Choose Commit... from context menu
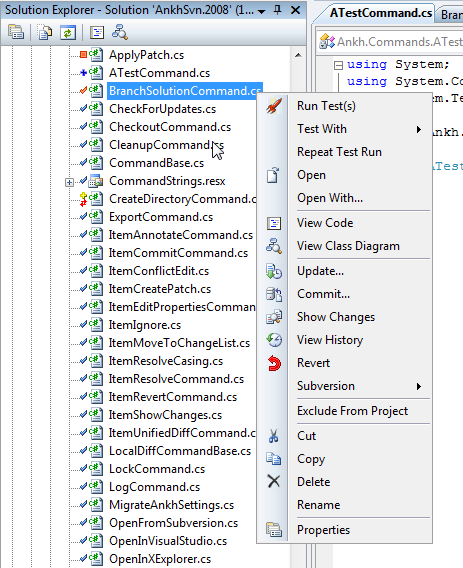This screenshot has height=568, width=463. coord(324,294)
